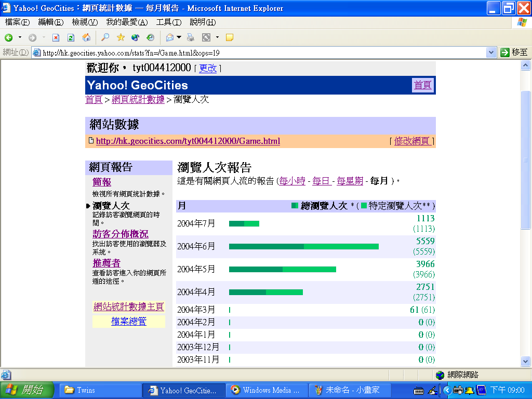This screenshot has height=399, width=532.
Task: Click the 首頁 breadcrumb link
Action: pyautogui.click(x=94, y=99)
